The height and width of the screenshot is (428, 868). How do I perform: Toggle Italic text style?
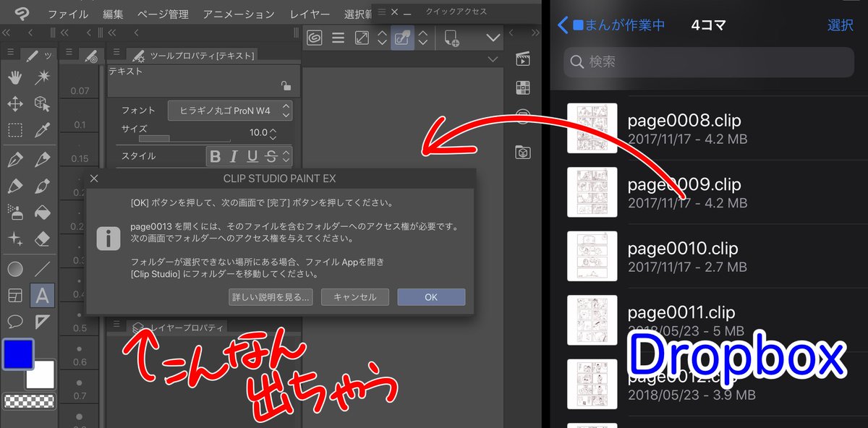click(234, 156)
